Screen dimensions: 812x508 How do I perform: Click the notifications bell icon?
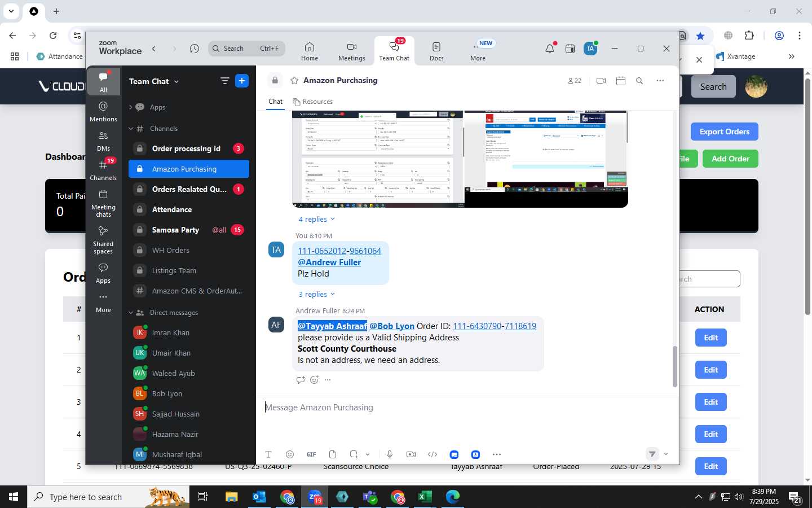tap(550, 49)
